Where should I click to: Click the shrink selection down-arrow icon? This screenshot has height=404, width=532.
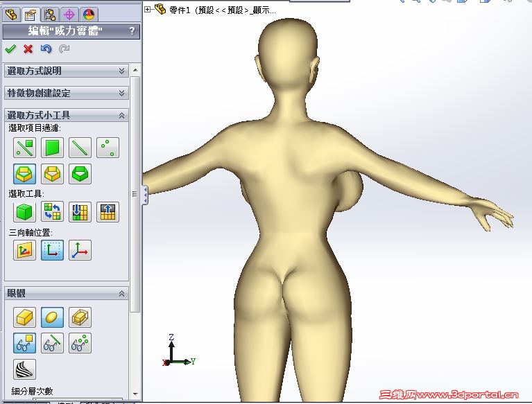(x=80, y=212)
